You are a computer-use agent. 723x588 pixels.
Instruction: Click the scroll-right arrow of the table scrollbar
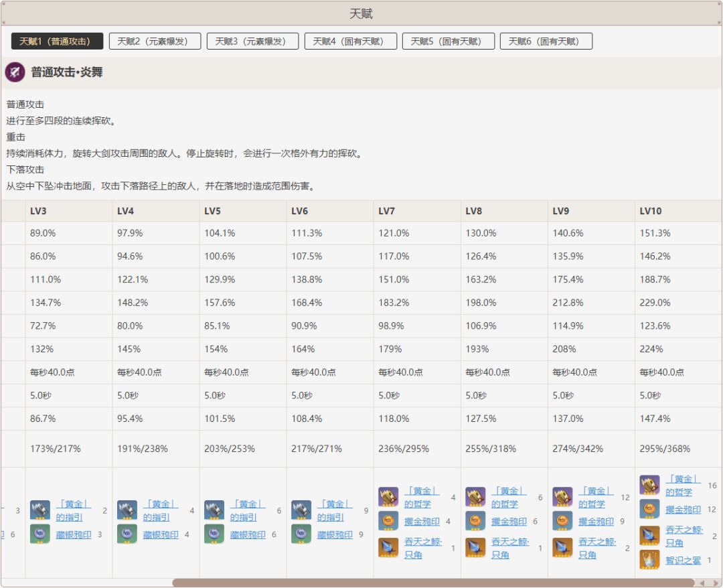(714, 583)
